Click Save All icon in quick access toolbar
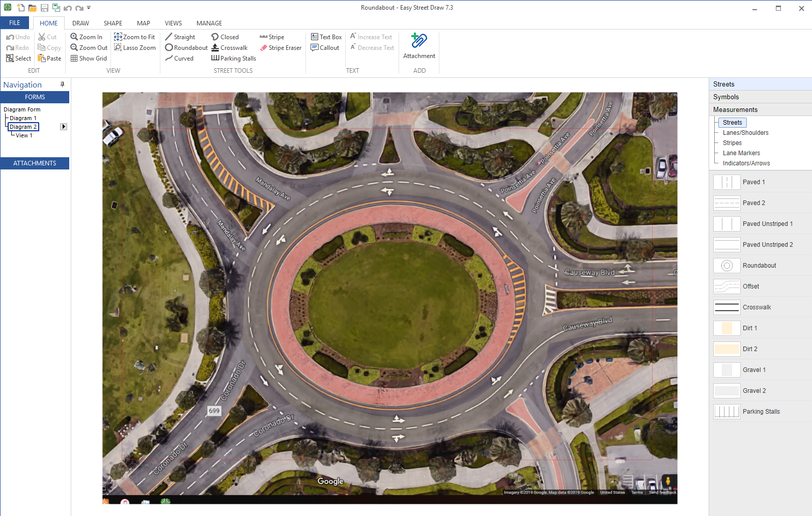This screenshot has width=812, height=516. coord(56,8)
